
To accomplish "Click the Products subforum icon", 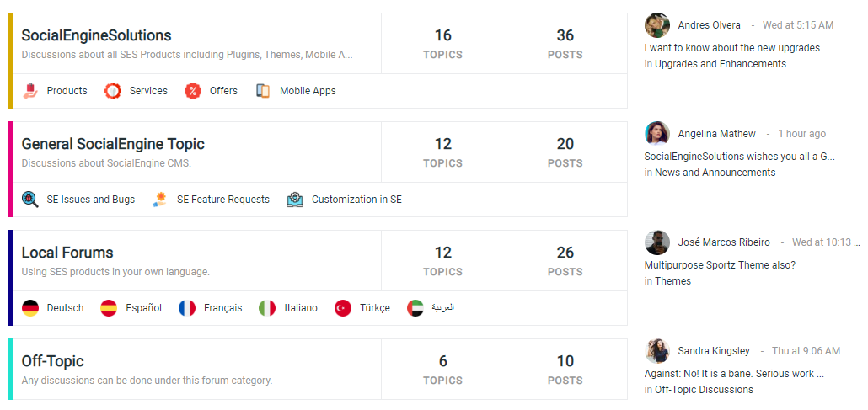I will point(30,91).
